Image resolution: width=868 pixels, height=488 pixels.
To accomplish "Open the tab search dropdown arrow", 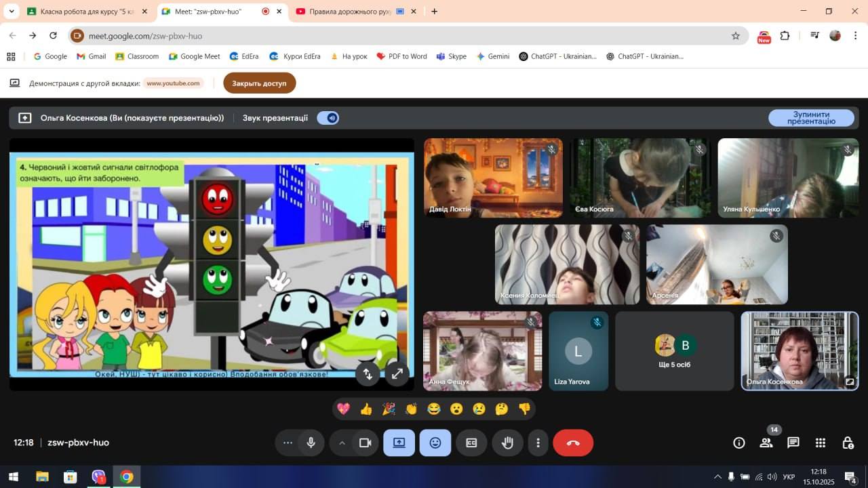I will [12, 12].
